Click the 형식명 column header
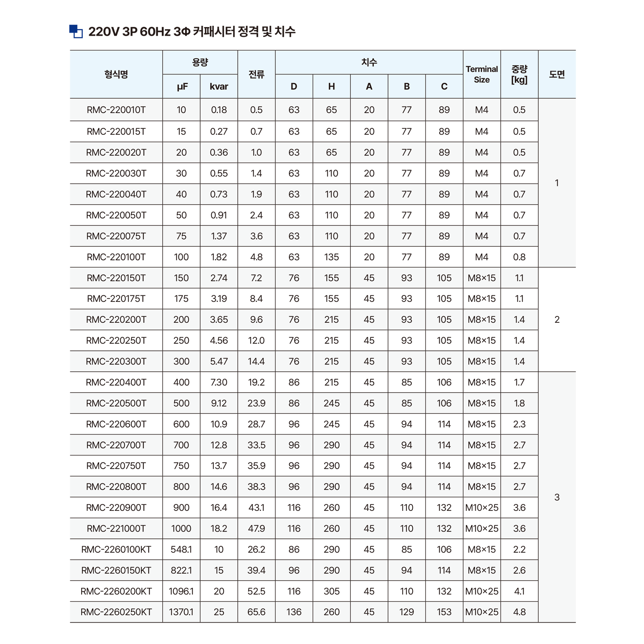The width and height of the screenshot is (644, 644). point(116,74)
